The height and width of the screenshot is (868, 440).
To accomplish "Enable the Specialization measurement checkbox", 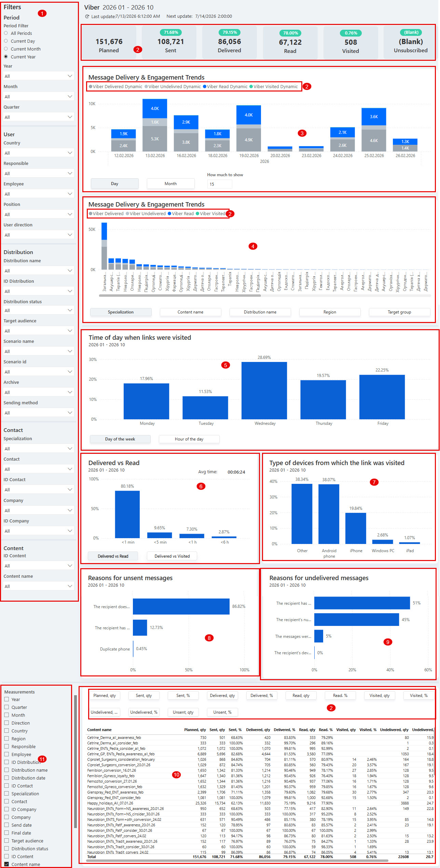I will click(x=6, y=793).
